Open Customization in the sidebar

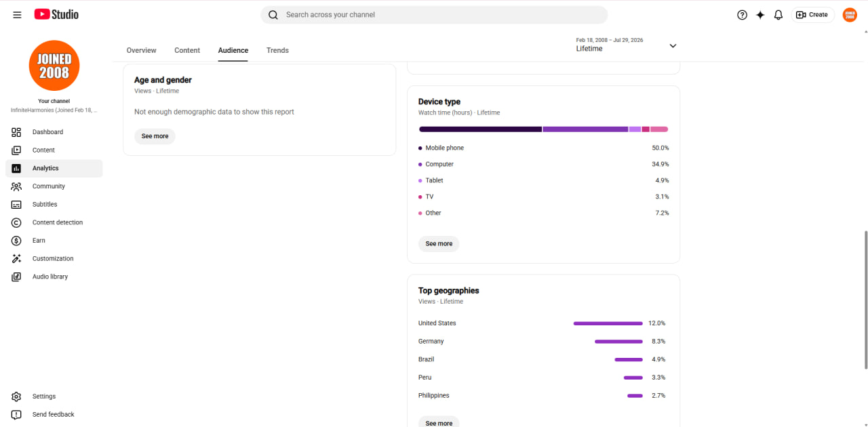pyautogui.click(x=54, y=259)
